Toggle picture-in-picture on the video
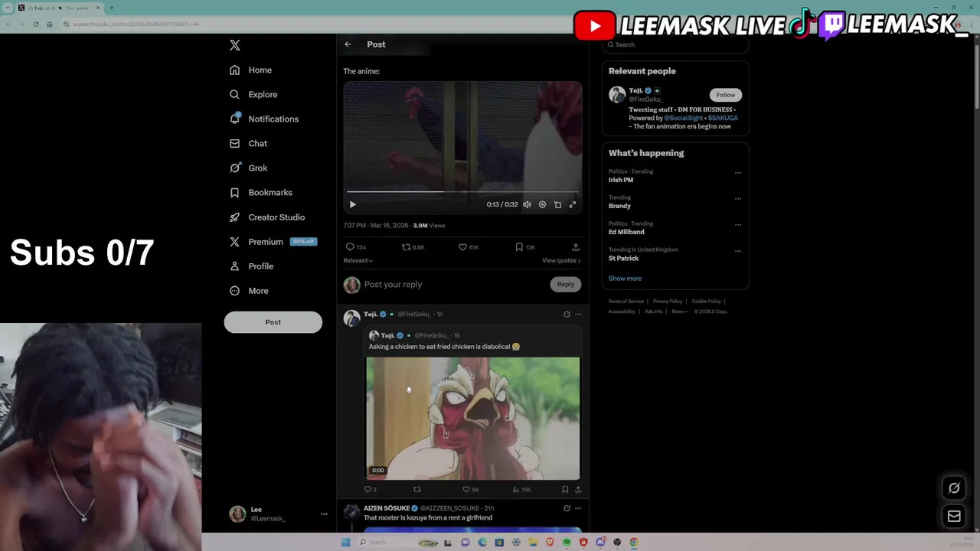The image size is (980, 551). click(x=557, y=204)
